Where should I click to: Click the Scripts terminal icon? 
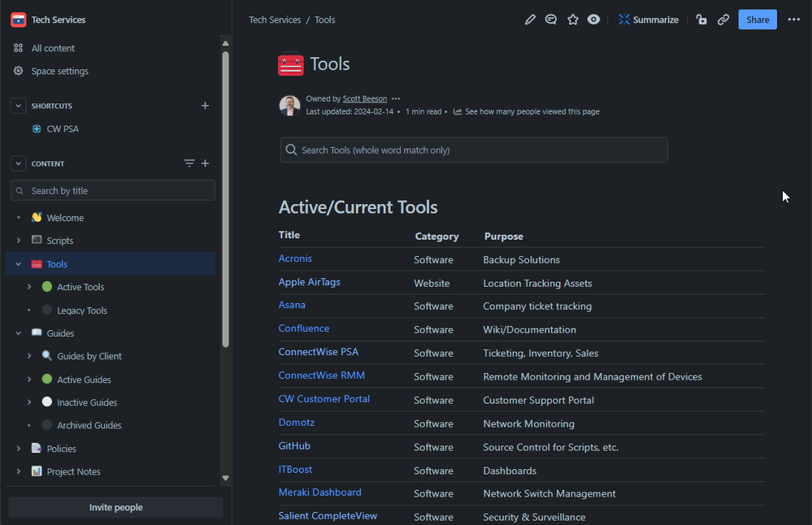coord(37,240)
